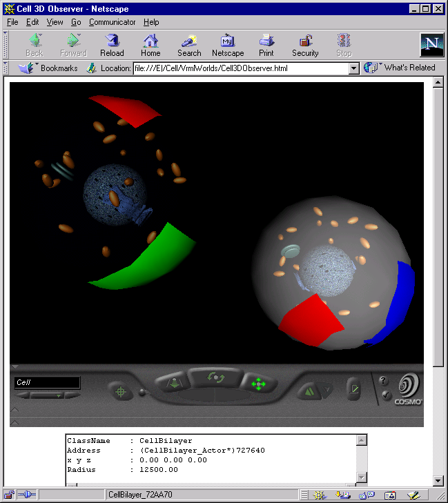Open the Communicator menu
This screenshot has height=503, width=448.
click(x=112, y=22)
